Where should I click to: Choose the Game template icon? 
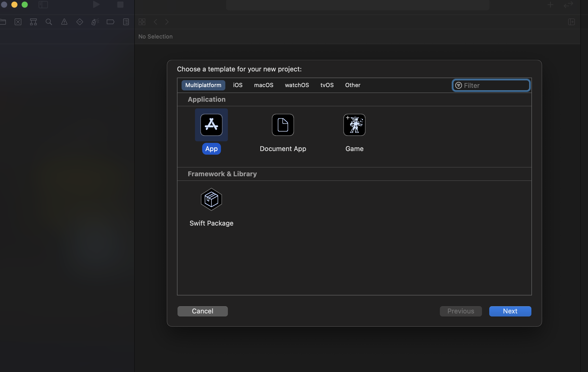(354, 125)
